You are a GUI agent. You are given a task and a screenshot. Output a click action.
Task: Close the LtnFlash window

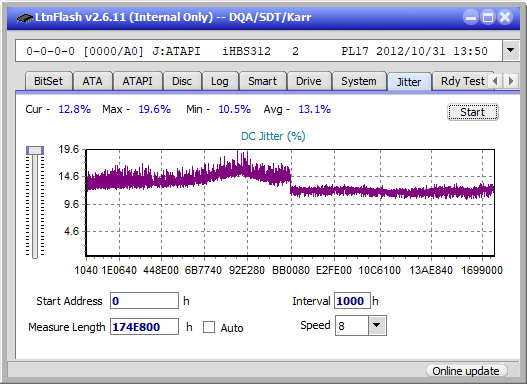click(x=505, y=17)
